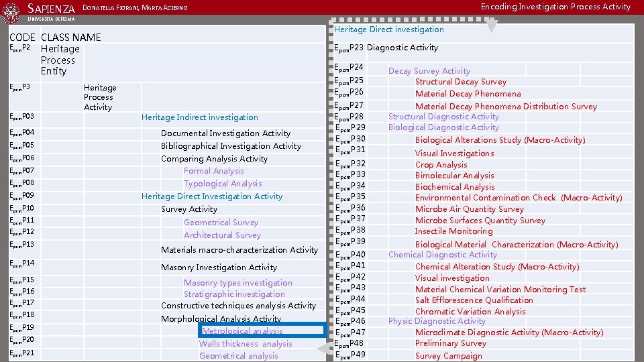Viewport: 644px width, 362px height.
Task: Click 'Heritage Indirect investigation' row
Action: pos(200,117)
